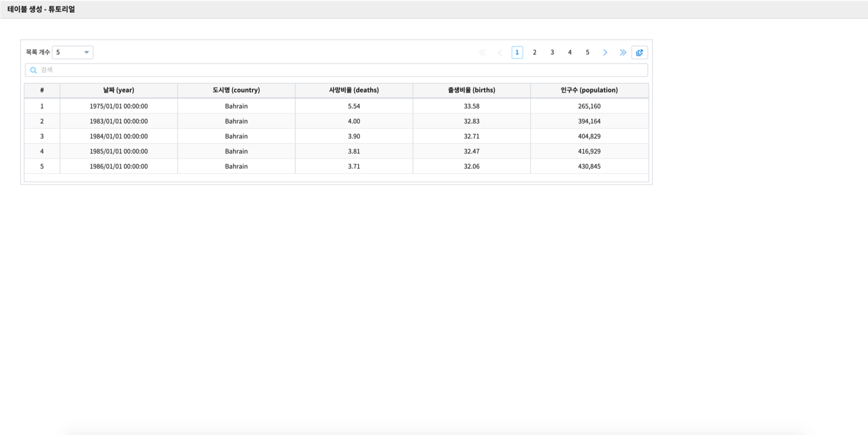The width and height of the screenshot is (868, 435).
Task: Click the 출생비율 (births) column header
Action: click(x=471, y=90)
